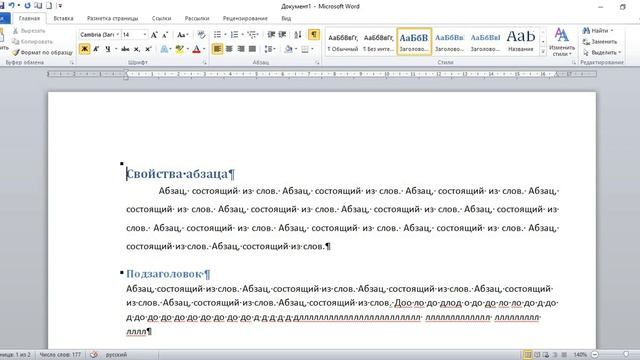Open the font name dropdown
This screenshot has width=640, height=360.
click(x=118, y=35)
